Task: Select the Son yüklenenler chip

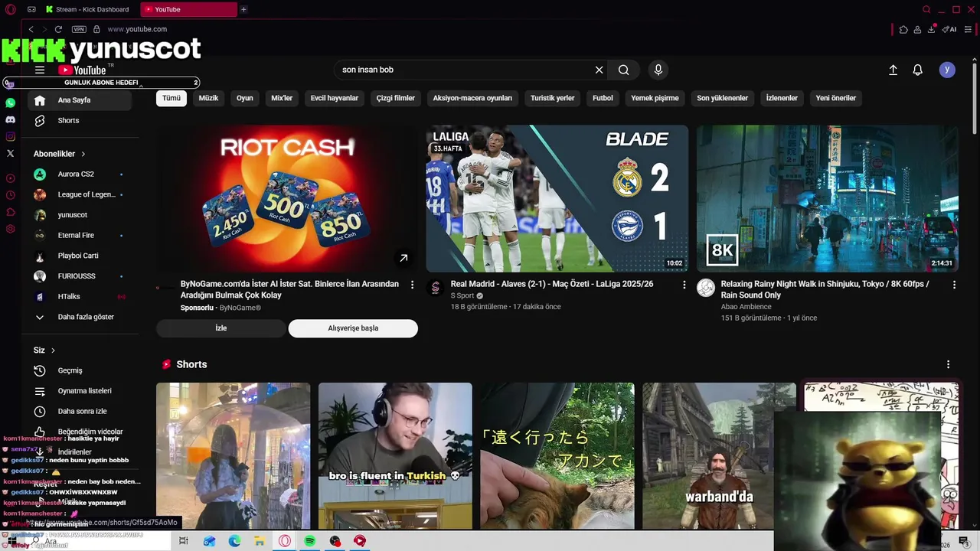Action: pyautogui.click(x=722, y=98)
